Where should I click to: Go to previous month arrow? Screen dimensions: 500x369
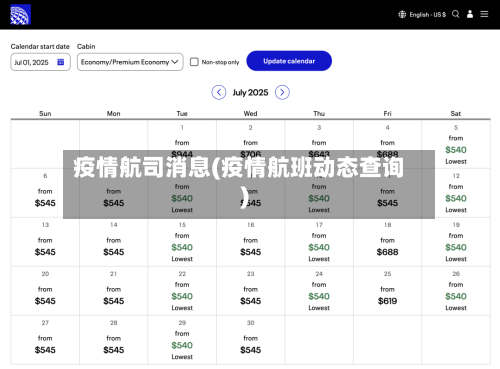click(219, 92)
